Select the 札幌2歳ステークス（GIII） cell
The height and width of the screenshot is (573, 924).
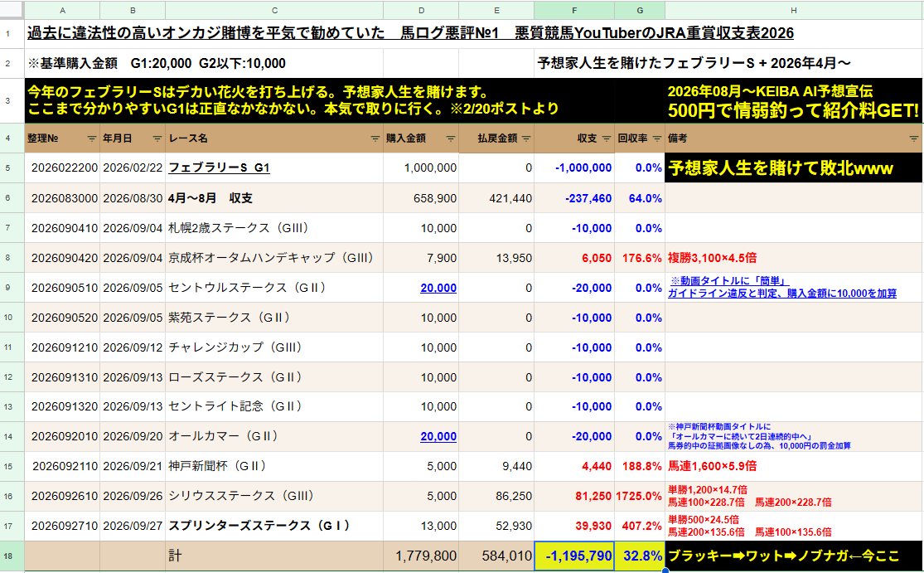coord(274,228)
